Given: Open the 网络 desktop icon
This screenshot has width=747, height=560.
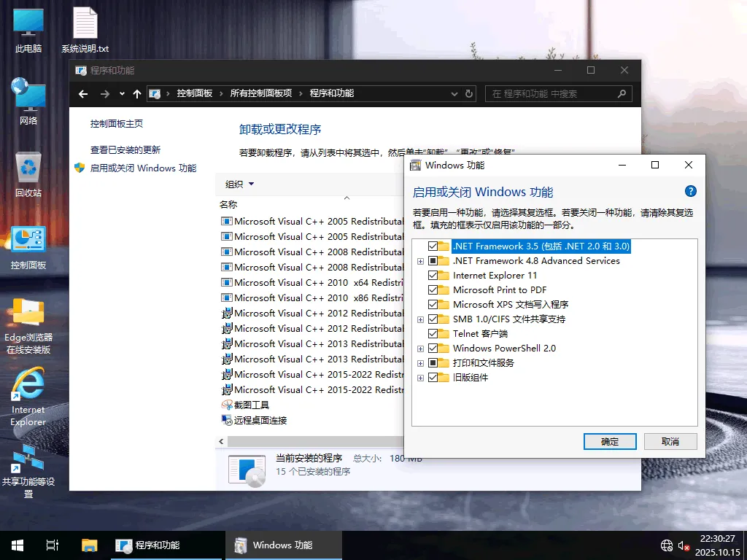Looking at the screenshot, I should (x=28, y=98).
